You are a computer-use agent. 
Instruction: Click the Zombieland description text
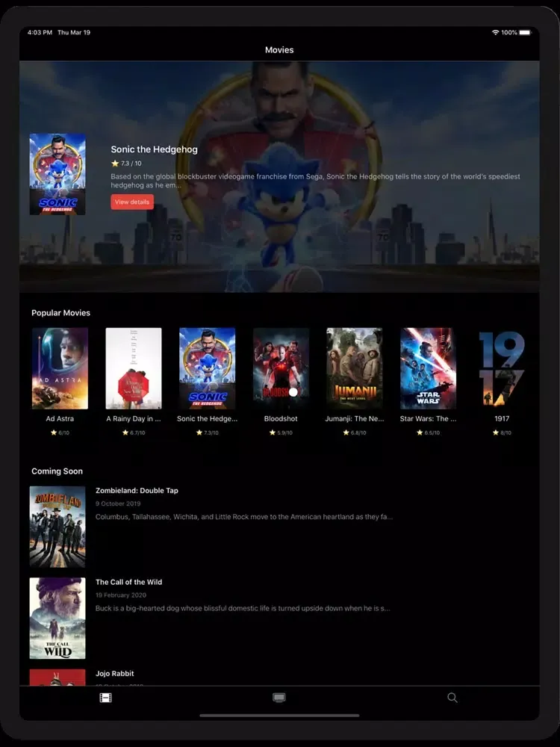coord(244,517)
